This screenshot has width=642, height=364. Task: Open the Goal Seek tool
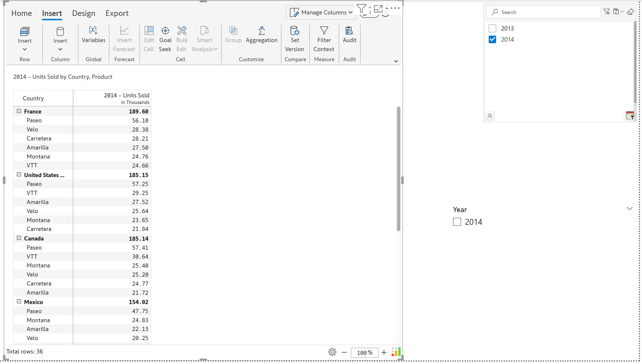click(x=165, y=31)
